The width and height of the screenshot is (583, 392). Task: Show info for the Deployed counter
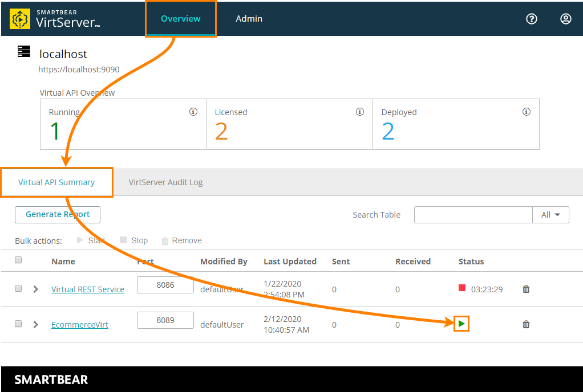tap(526, 112)
